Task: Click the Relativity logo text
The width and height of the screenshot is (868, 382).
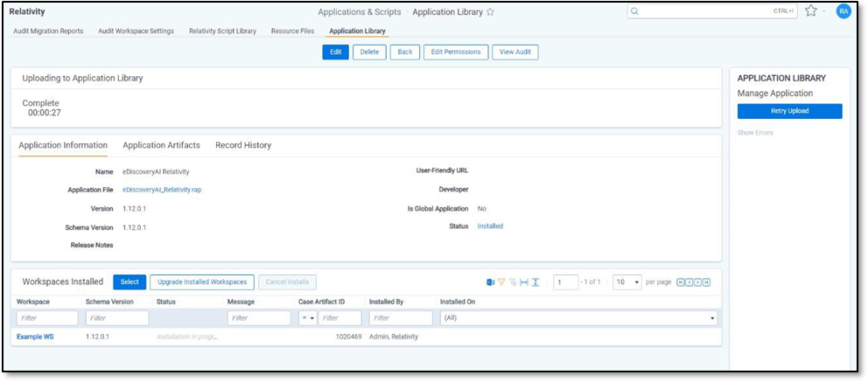Action: [27, 11]
